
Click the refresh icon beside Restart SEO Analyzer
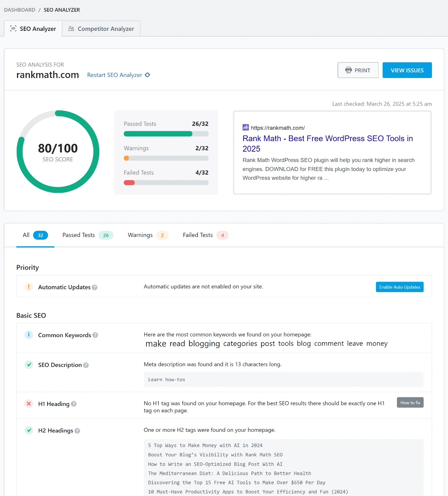coord(148,75)
